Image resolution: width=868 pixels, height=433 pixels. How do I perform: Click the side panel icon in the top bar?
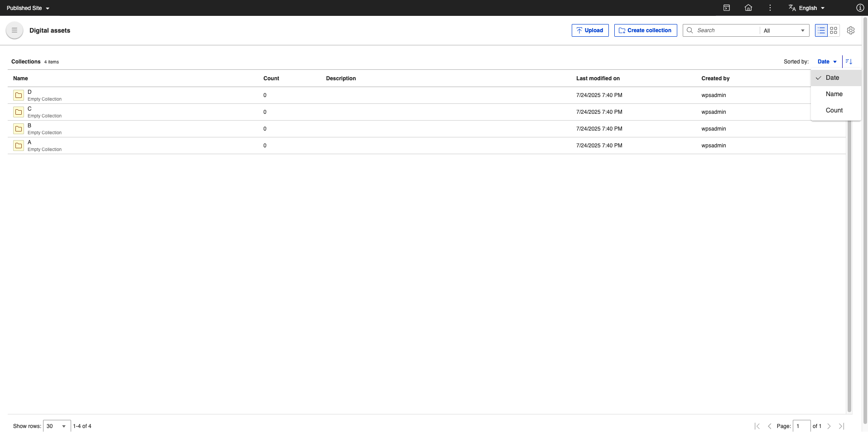pos(727,8)
